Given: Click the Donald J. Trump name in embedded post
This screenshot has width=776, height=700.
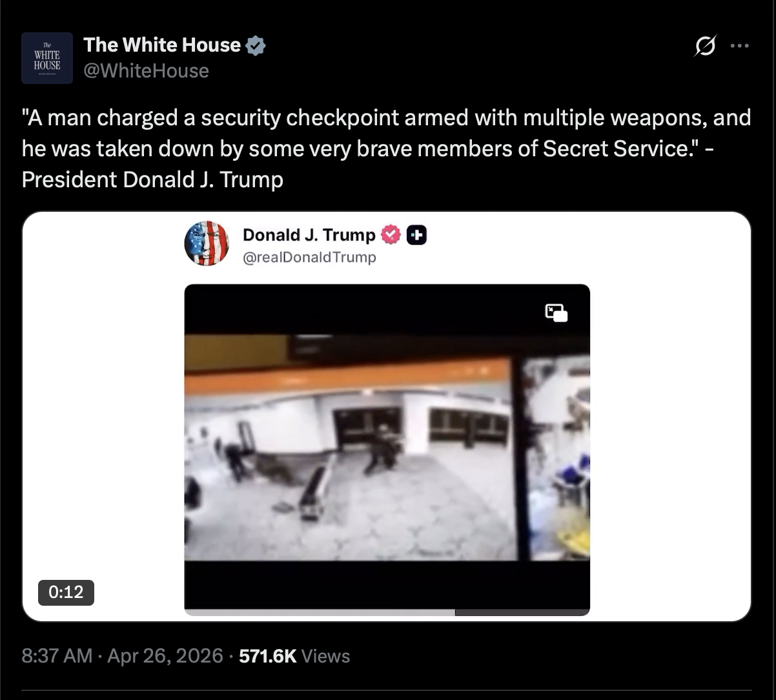Looking at the screenshot, I should pos(309,235).
